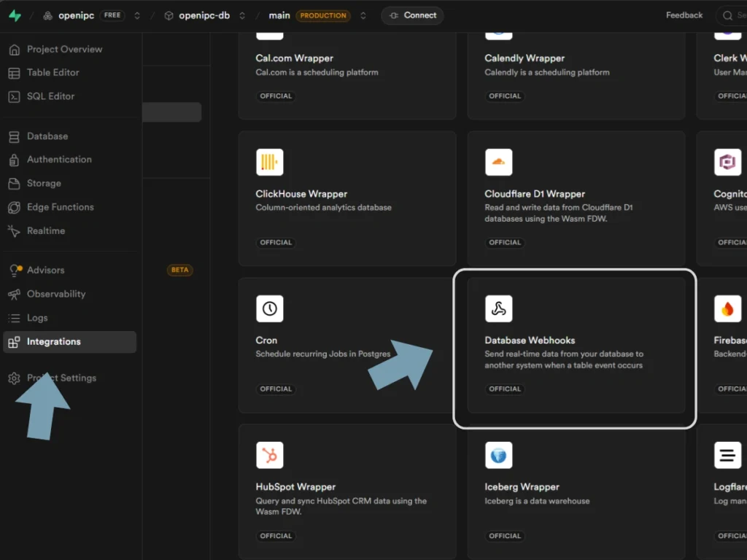This screenshot has width=747, height=560.
Task: Click the project cube icon beside openipc-db
Action: coord(169,16)
